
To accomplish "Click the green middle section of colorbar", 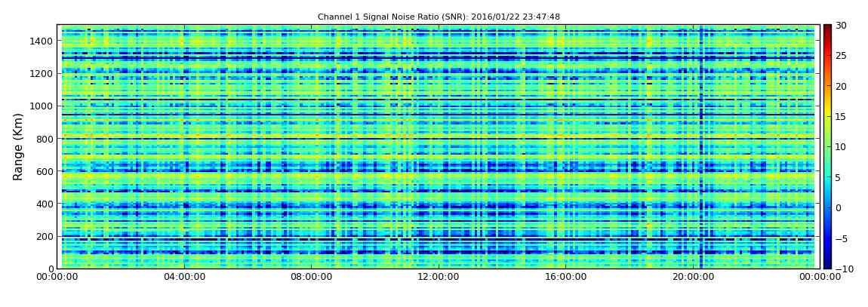I will tap(827, 146).
